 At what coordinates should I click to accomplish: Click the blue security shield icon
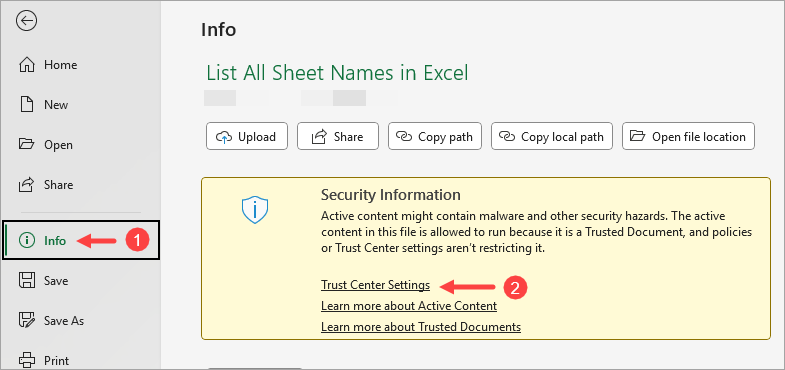[255, 210]
